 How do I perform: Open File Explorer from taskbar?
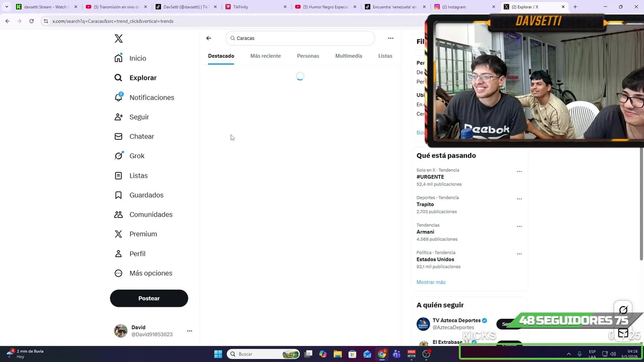click(x=338, y=354)
